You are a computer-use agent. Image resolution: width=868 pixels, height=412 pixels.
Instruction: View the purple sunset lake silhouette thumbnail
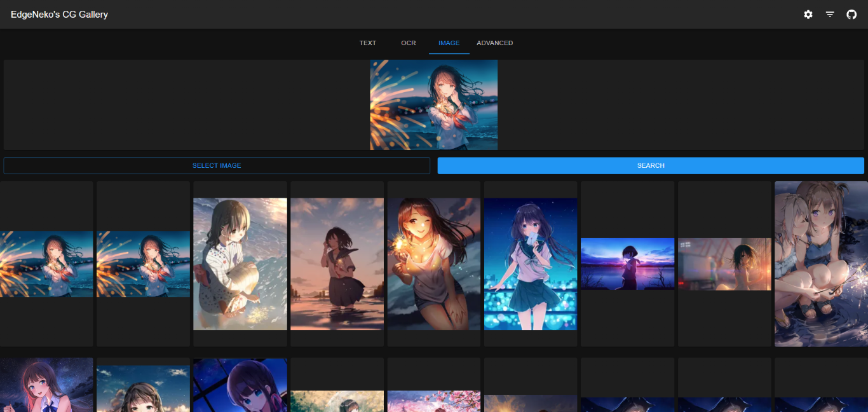[627, 264]
